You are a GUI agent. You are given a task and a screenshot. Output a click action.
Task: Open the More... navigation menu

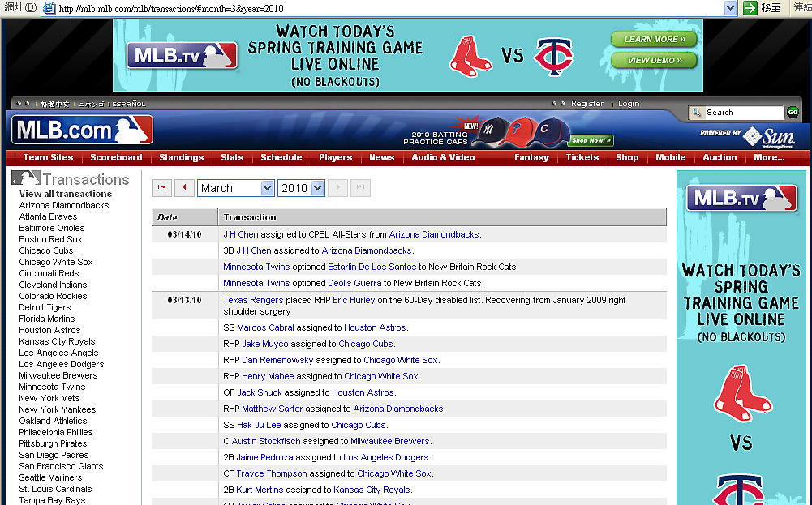[x=769, y=157]
